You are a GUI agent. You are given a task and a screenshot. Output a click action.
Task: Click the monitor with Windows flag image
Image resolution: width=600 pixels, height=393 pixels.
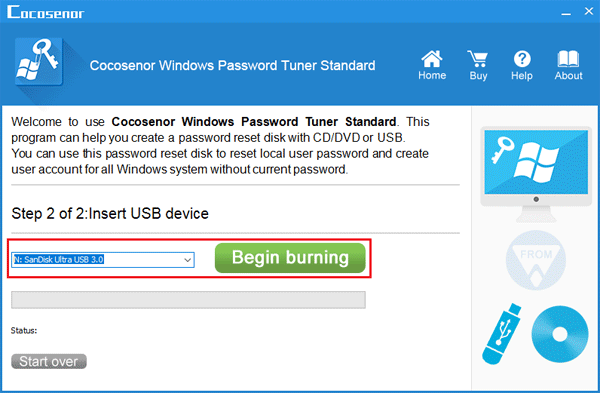tap(536, 174)
